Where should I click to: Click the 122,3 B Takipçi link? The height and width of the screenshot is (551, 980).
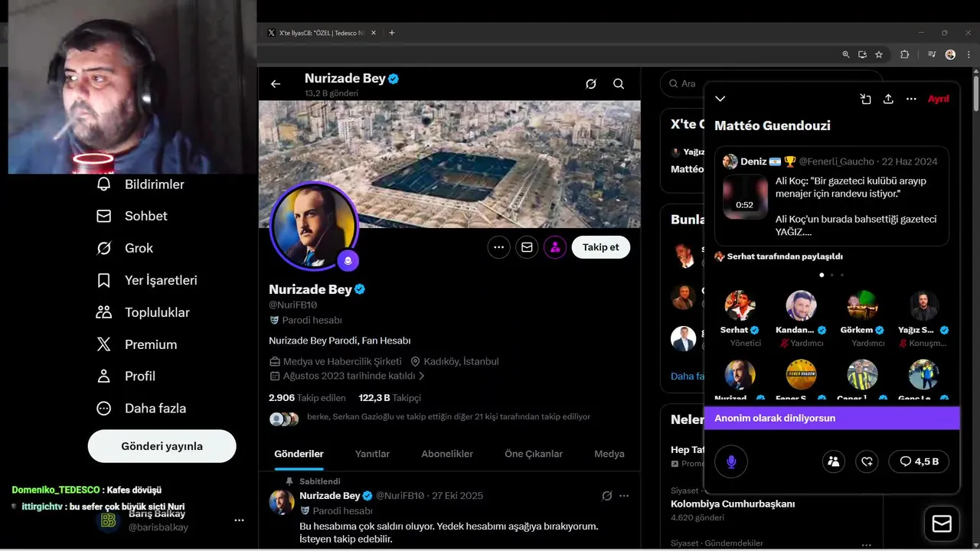(x=390, y=398)
